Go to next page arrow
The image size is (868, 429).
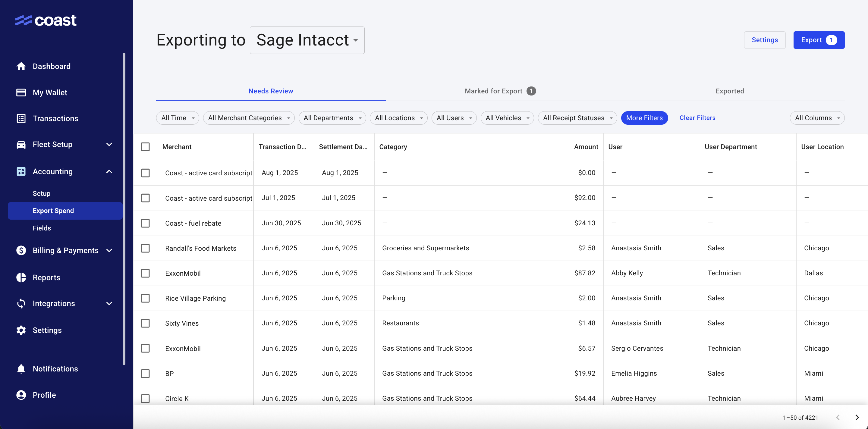(857, 418)
